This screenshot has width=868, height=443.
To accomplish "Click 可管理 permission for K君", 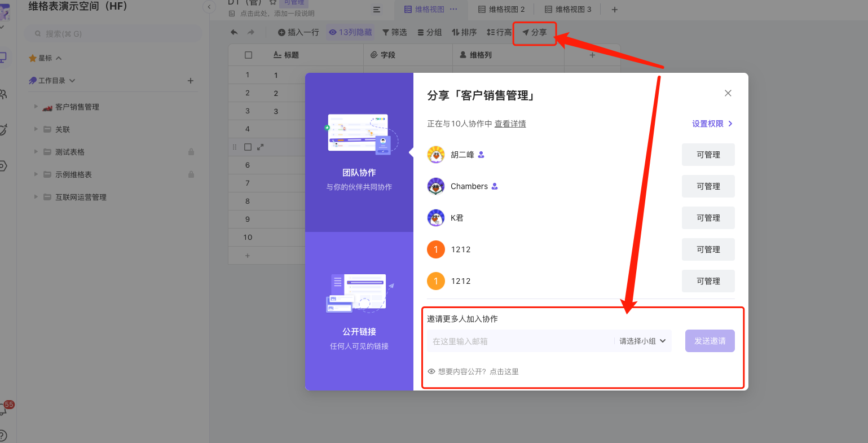I will (708, 218).
